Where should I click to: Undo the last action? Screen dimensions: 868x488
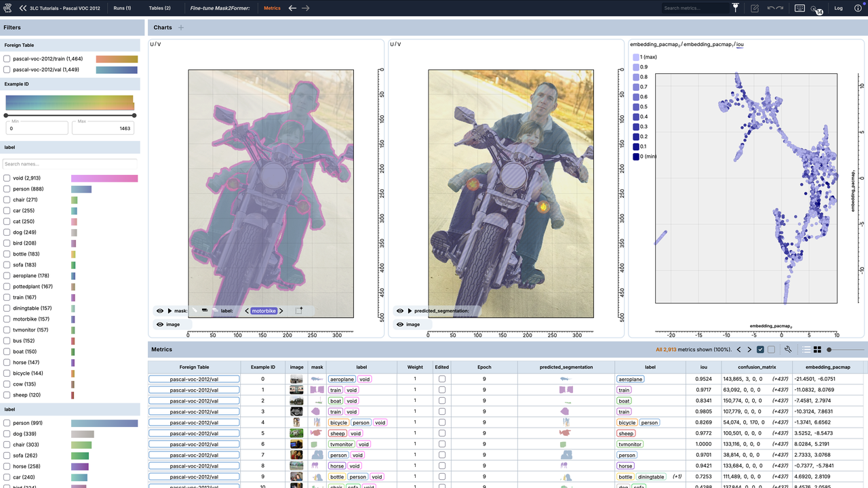point(771,8)
